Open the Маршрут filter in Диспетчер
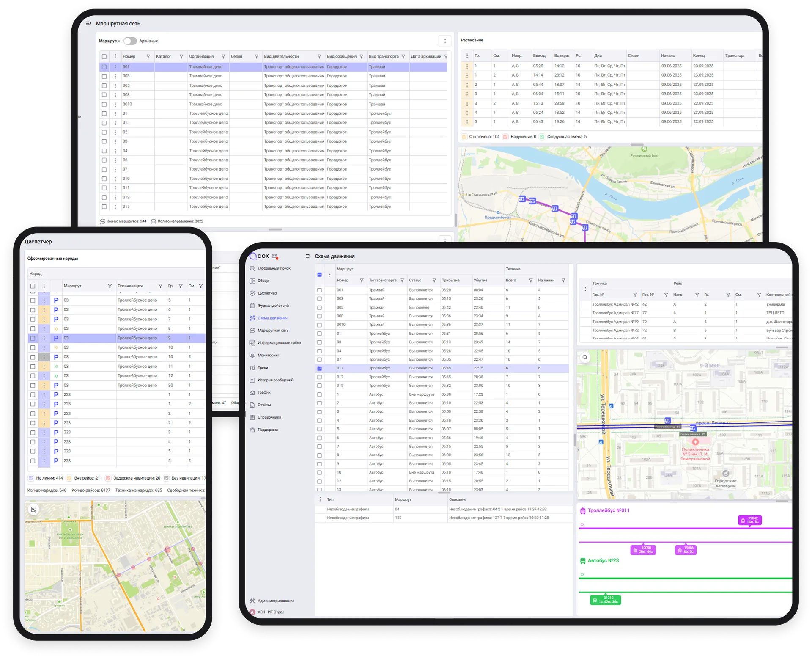 [110, 286]
